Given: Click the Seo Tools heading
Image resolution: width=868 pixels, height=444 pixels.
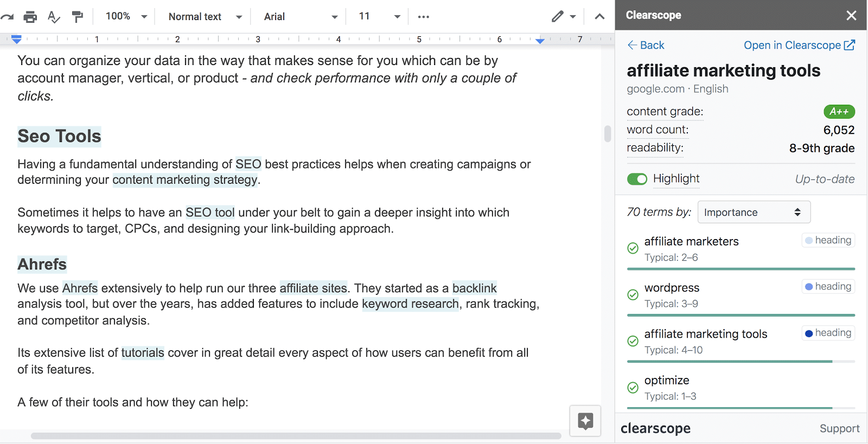Looking at the screenshot, I should click(x=59, y=136).
